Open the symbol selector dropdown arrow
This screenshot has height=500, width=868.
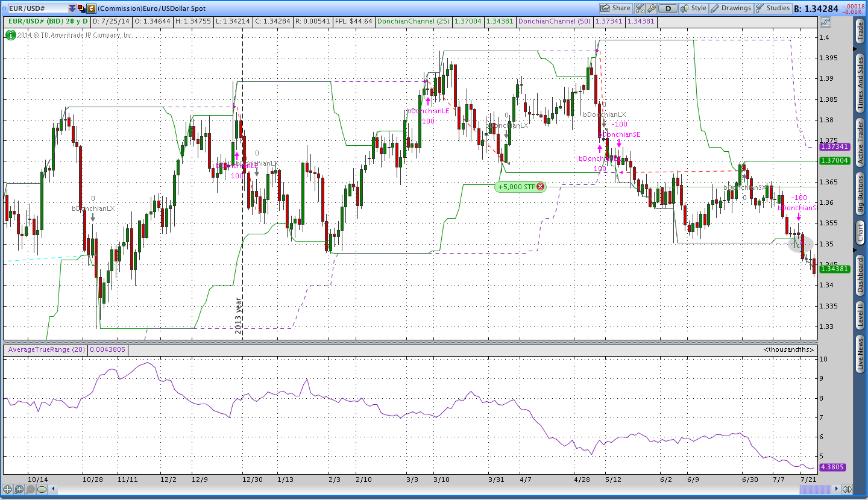click(x=72, y=8)
